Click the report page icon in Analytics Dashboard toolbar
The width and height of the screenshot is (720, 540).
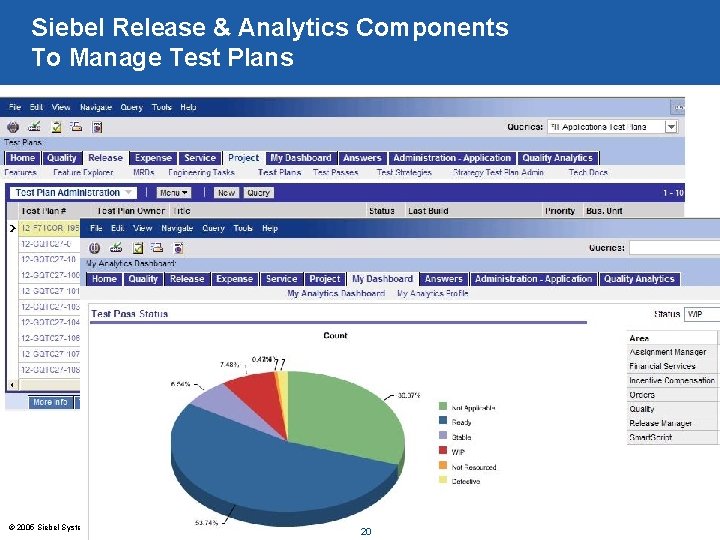click(179, 248)
